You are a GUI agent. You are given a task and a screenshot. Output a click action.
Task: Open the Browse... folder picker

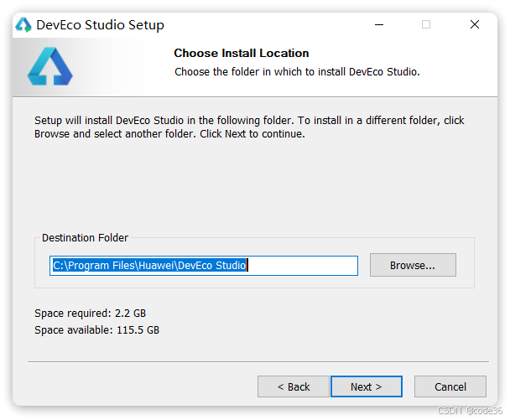click(x=413, y=265)
